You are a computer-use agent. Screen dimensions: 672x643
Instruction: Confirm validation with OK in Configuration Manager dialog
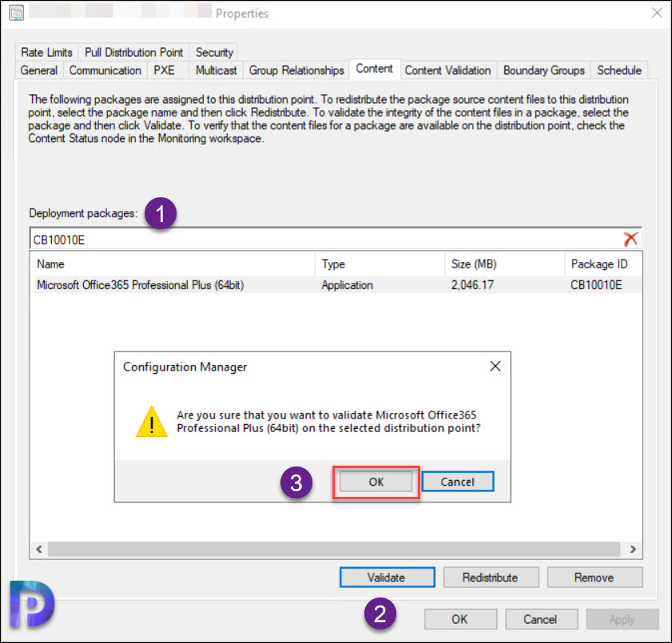(376, 482)
